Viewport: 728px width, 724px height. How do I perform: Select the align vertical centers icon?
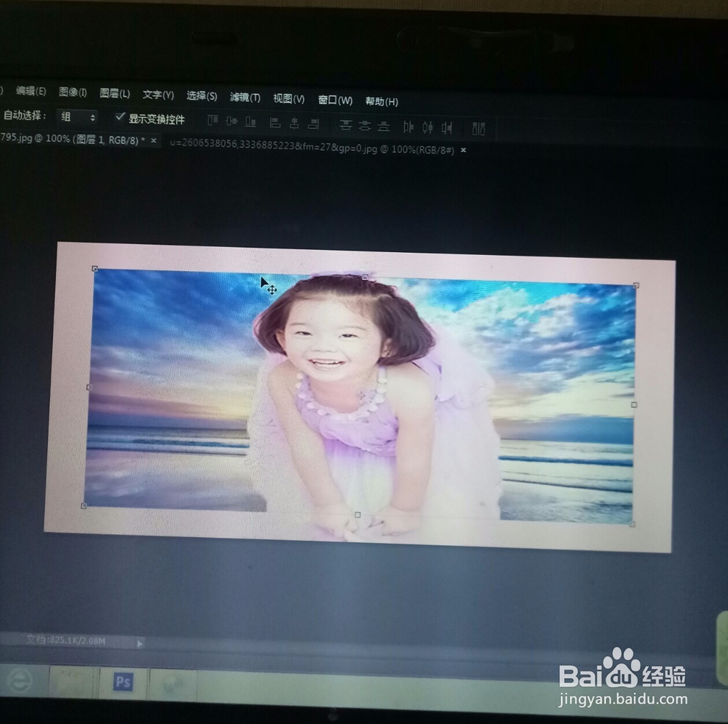pos(230,125)
